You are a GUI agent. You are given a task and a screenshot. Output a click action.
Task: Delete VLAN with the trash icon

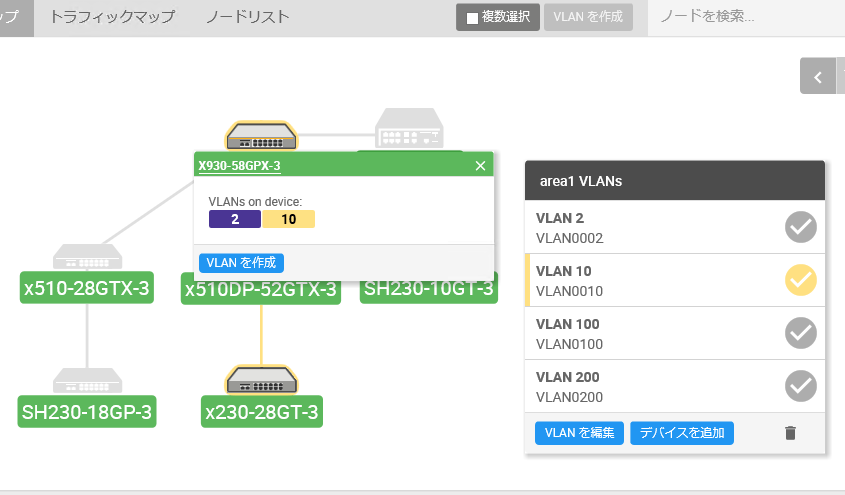pos(790,433)
